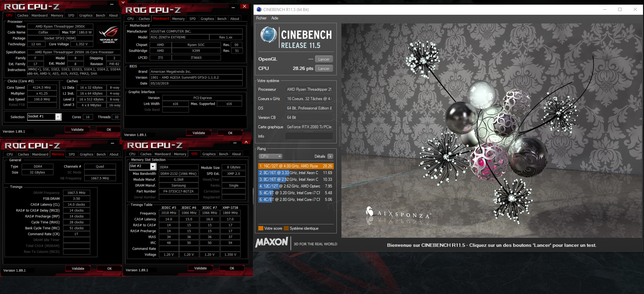Click the Threads count 32 field
644x294 pixels.
pos(116,117)
